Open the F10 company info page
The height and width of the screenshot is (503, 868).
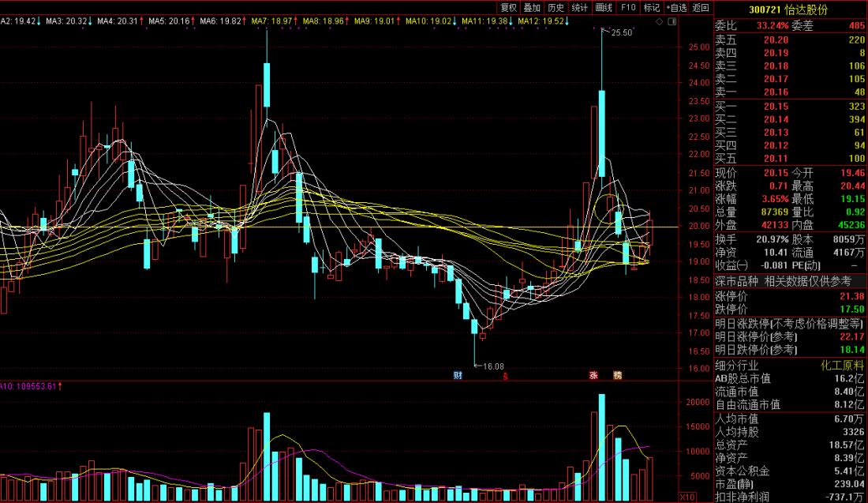[628, 7]
